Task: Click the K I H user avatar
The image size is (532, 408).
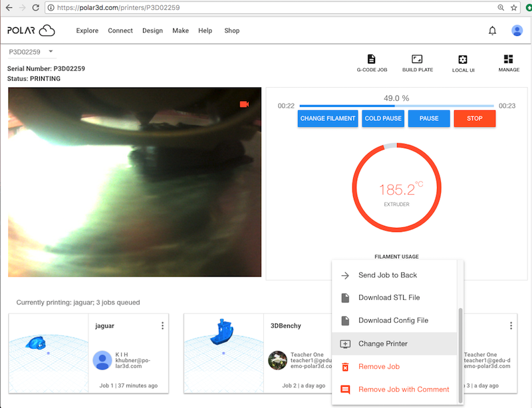Action: 102,360
